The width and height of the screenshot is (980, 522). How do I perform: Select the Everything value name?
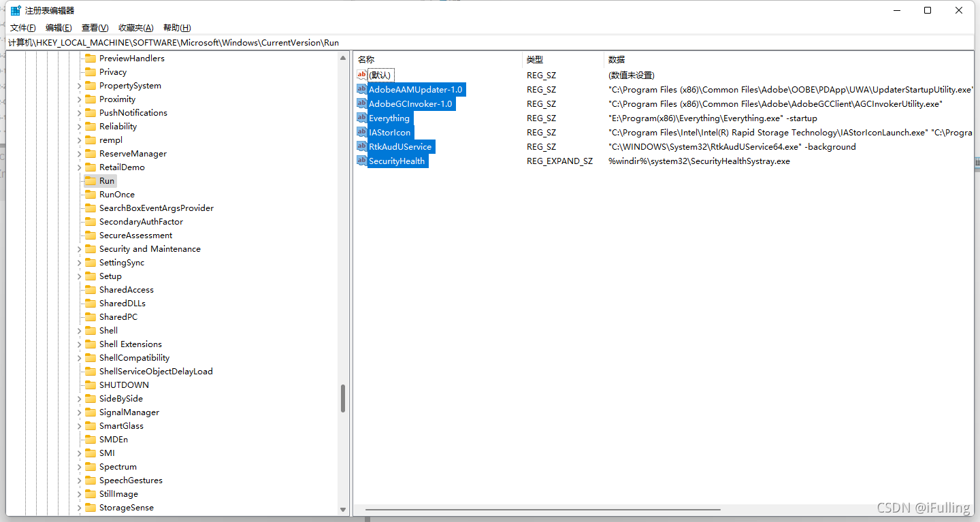tap(389, 118)
